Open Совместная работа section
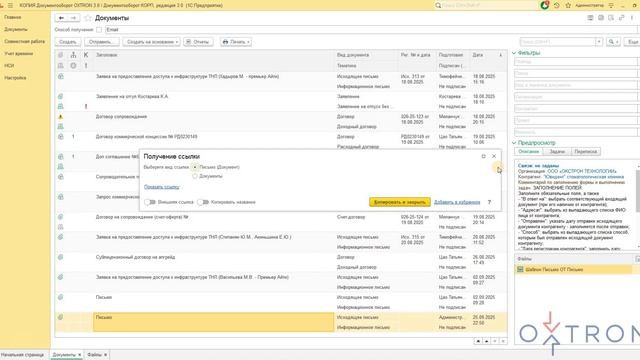 tap(24, 41)
